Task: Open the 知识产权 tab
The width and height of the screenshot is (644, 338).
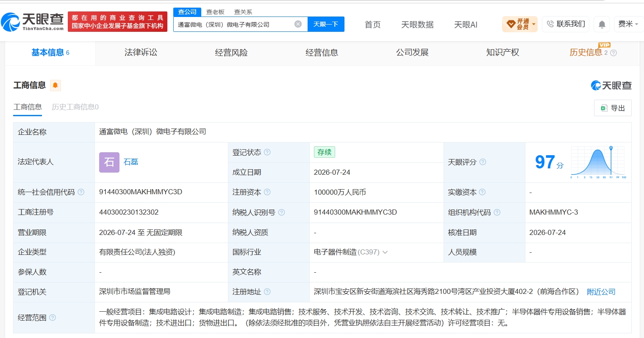Action: [x=502, y=53]
